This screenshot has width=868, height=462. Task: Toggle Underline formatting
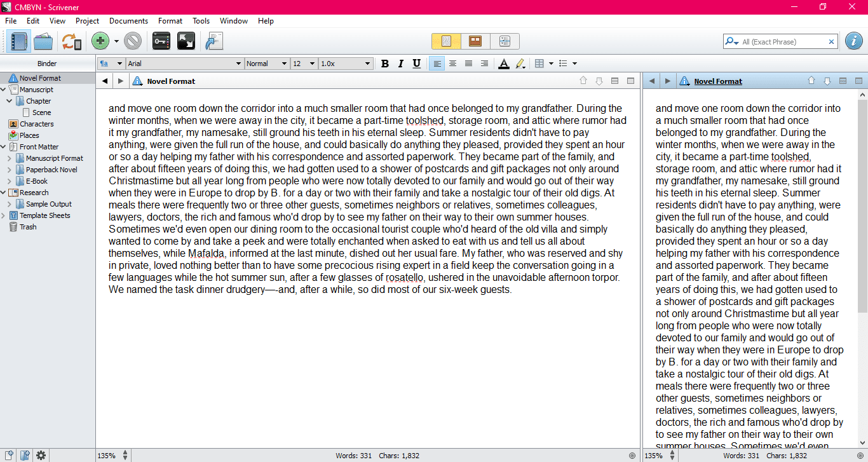point(416,64)
